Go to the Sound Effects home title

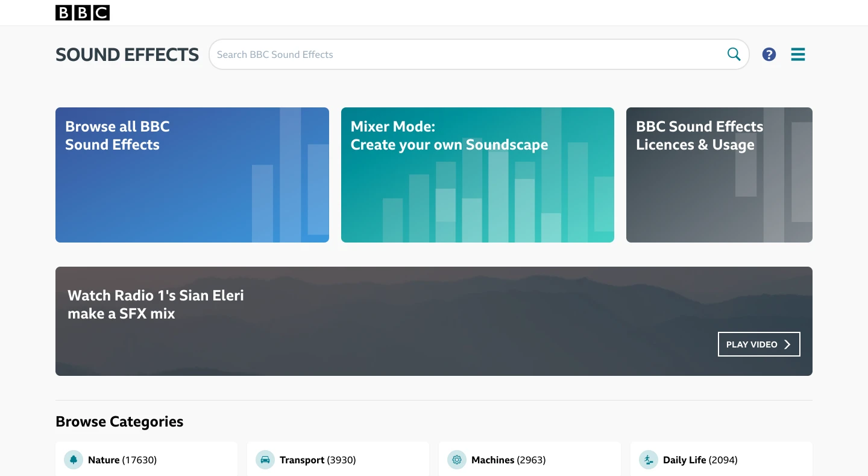point(127,55)
